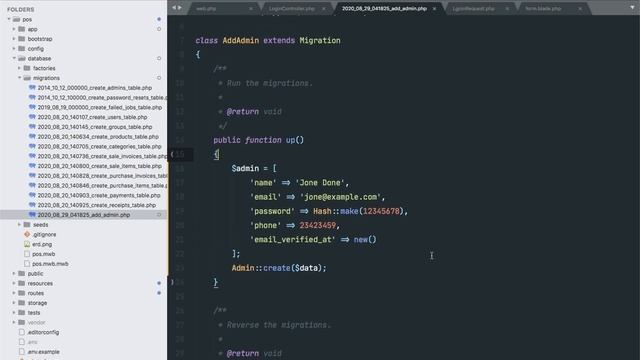Select 2020_08_29_041825_add_admin.php in sidebar
640x360 pixels.
click(84, 215)
